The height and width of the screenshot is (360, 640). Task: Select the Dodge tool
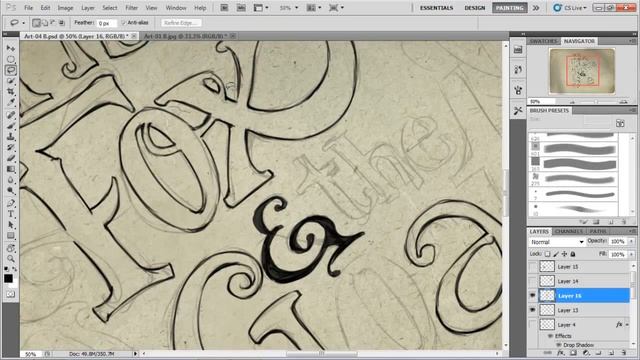click(x=11, y=191)
